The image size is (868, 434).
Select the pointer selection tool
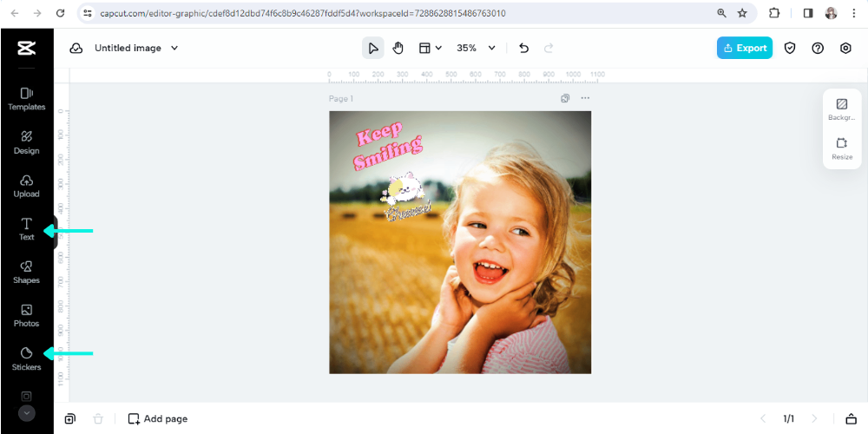click(373, 48)
